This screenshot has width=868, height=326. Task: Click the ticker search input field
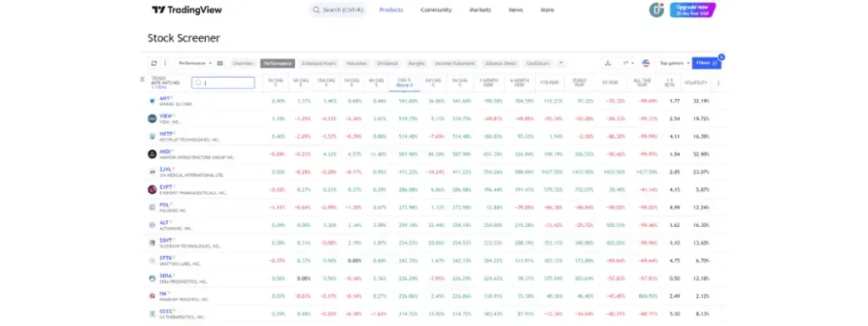pos(223,83)
